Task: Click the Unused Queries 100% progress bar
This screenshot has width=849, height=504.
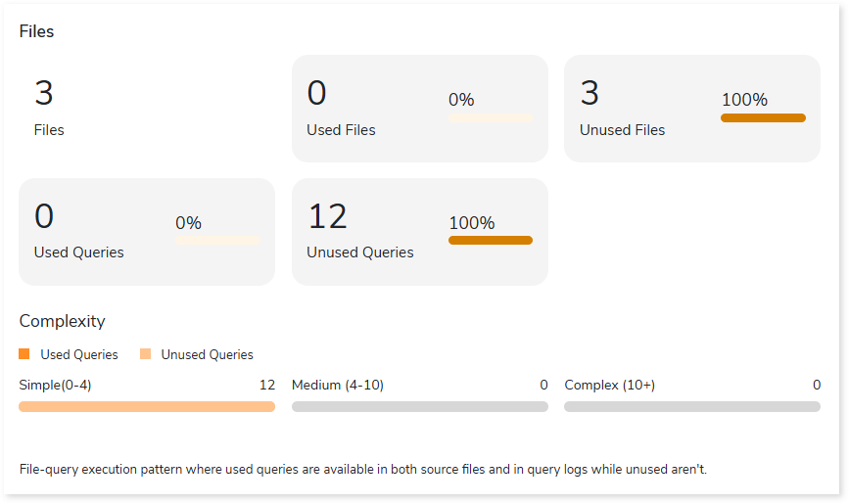Action: (491, 240)
